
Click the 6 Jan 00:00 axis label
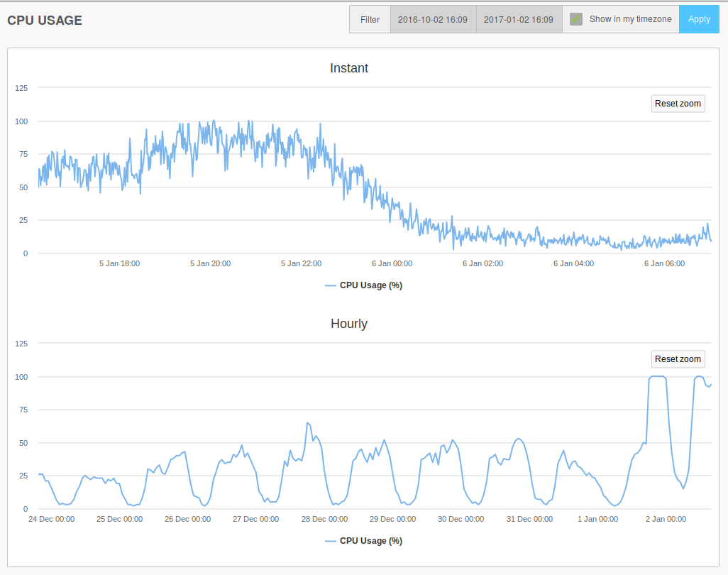(392, 263)
